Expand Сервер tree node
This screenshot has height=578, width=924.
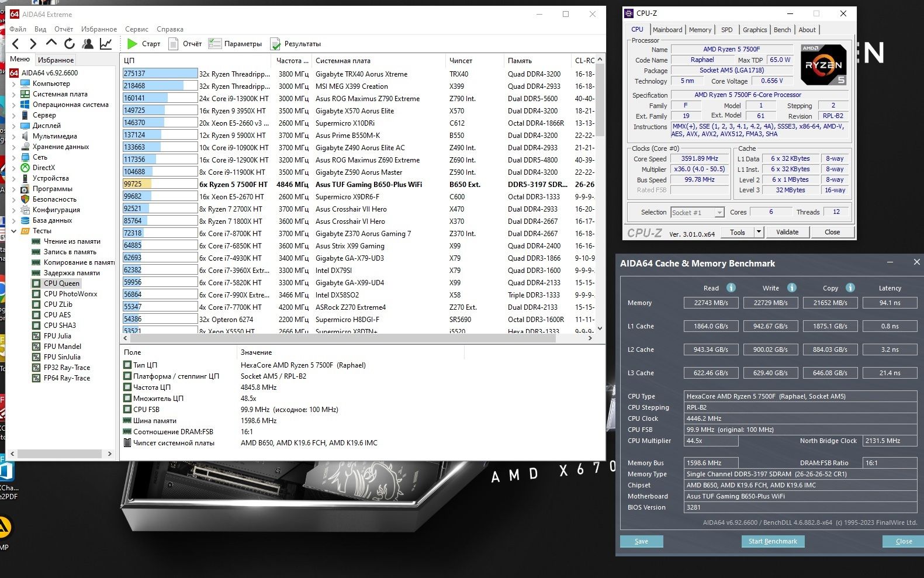[x=14, y=115]
